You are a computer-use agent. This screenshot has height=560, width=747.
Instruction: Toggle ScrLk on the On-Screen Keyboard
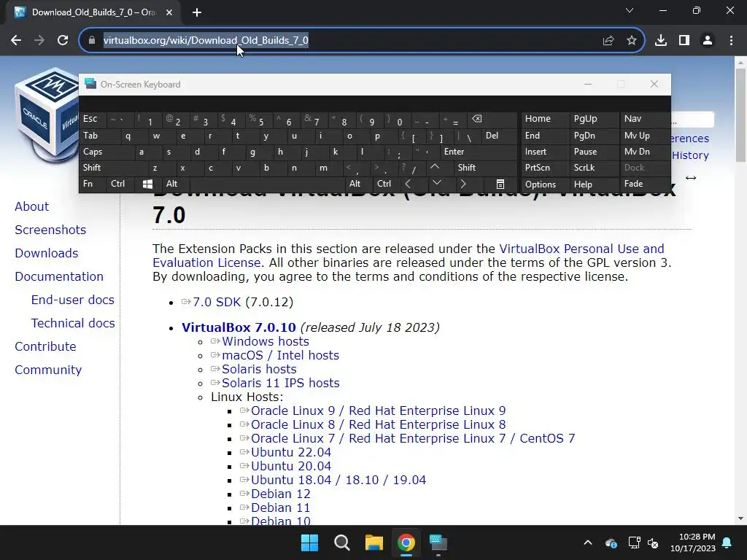tap(594, 168)
